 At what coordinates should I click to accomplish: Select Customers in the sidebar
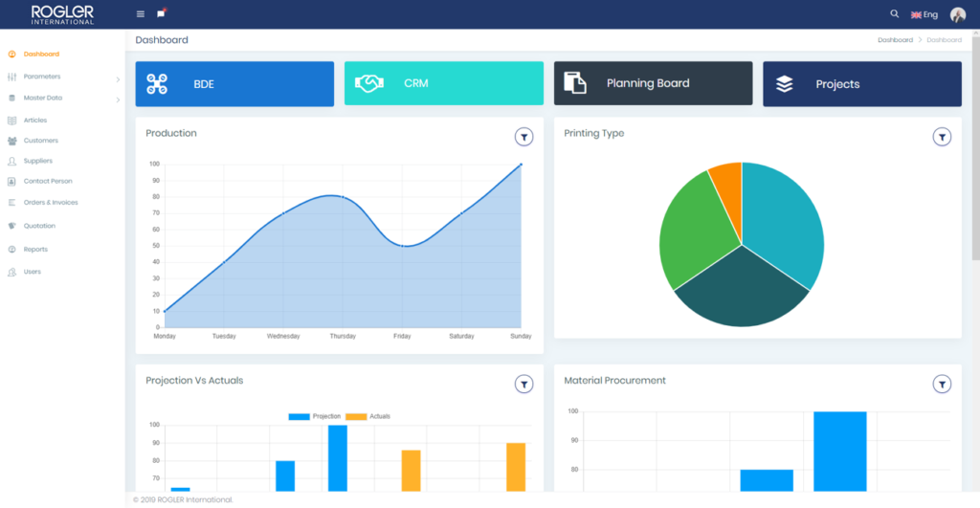pos(40,141)
